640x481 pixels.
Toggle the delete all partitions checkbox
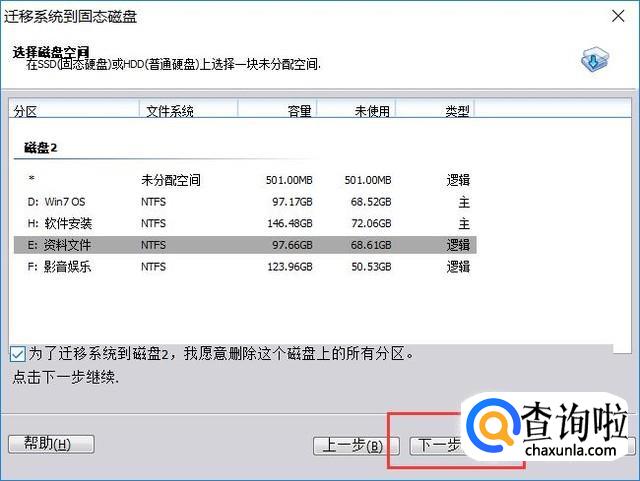pos(18,354)
